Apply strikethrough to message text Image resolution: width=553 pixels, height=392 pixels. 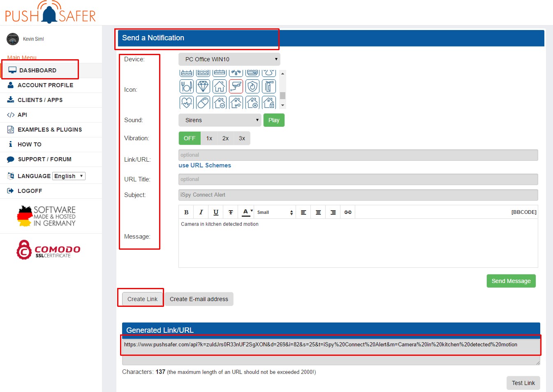tap(231, 212)
